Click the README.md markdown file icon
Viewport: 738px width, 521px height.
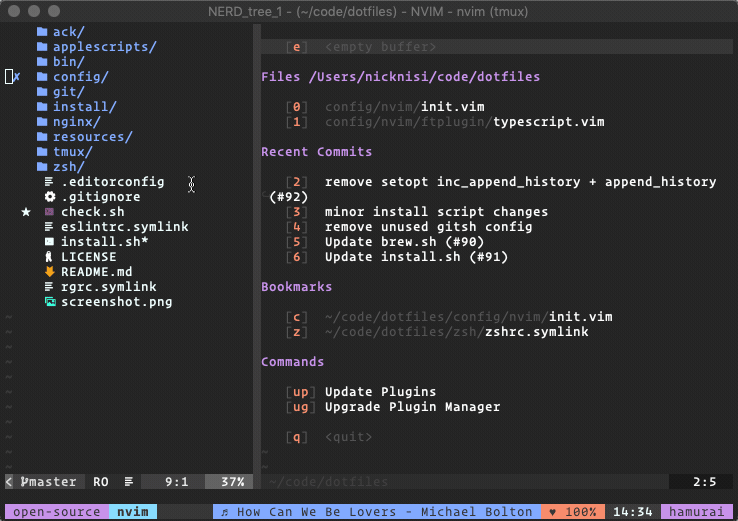point(49,272)
